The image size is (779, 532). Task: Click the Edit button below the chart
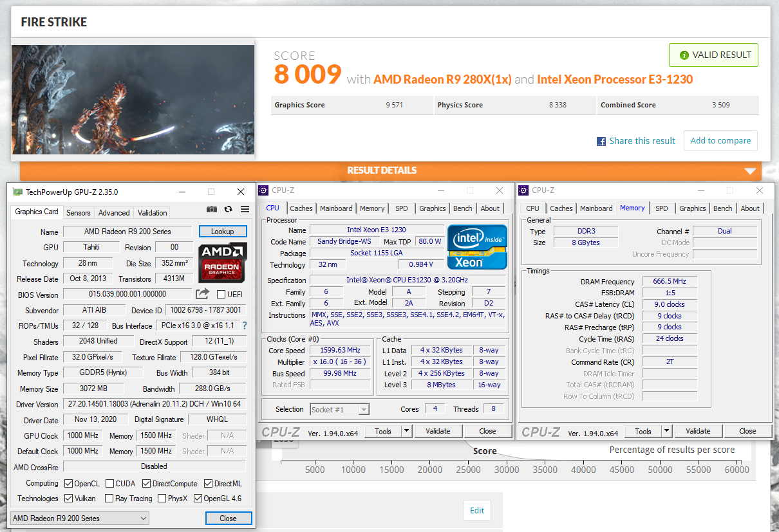(476, 510)
